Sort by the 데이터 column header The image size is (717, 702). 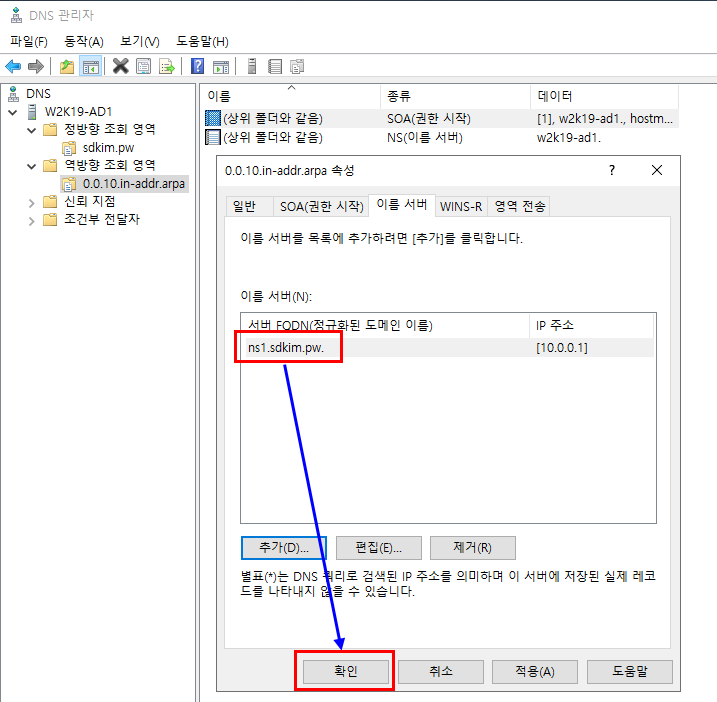604,96
